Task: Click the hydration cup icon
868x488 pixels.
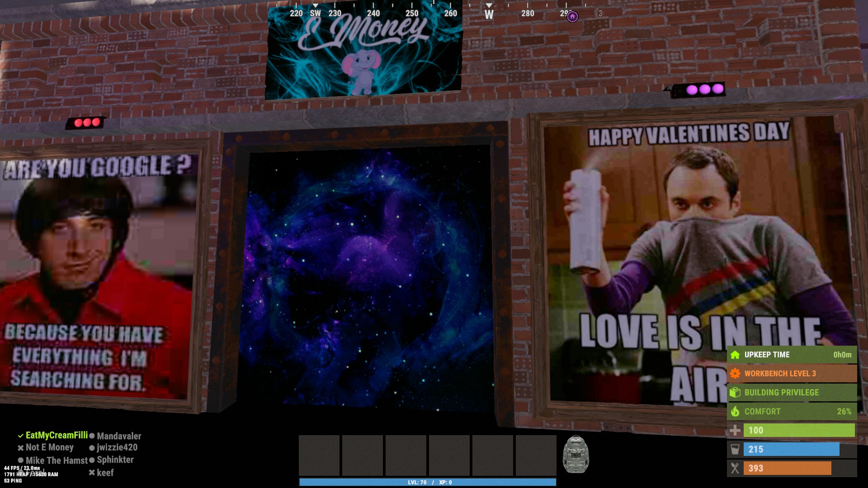Action: click(x=735, y=449)
